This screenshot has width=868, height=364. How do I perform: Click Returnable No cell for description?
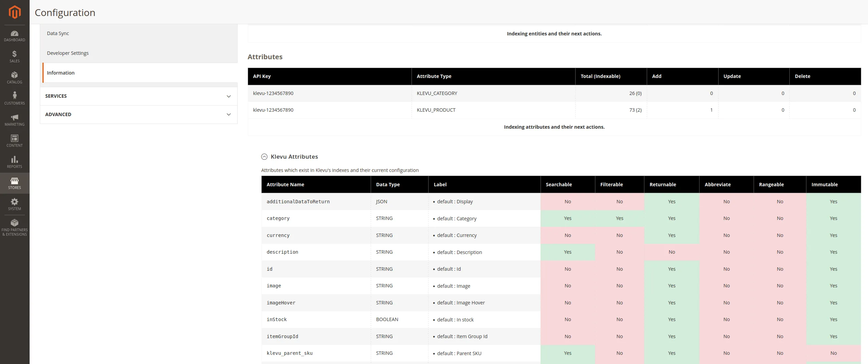click(672, 252)
